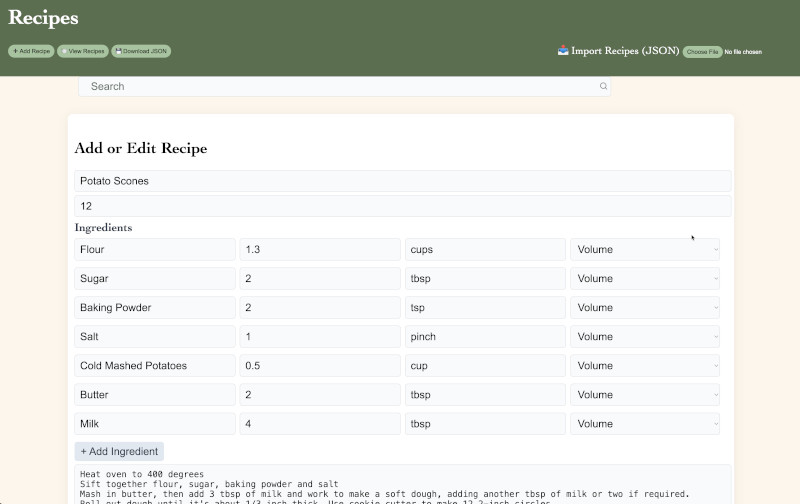800x504 pixels.
Task: Open the Butter measurement type dropdown
Action: [644, 395]
